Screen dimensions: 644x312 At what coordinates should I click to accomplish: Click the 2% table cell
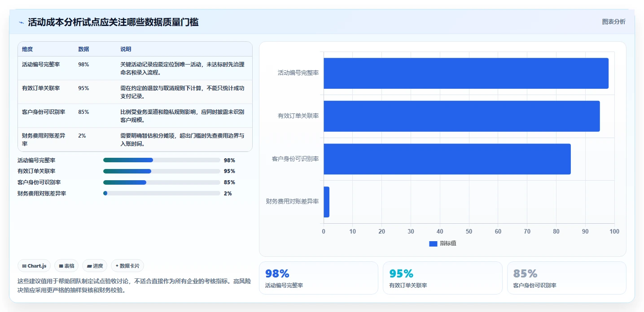pyautogui.click(x=82, y=135)
